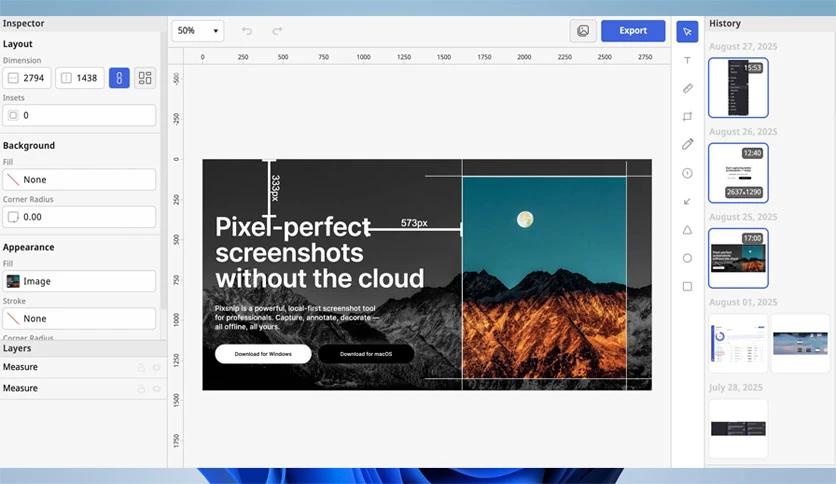Image resolution: width=836 pixels, height=484 pixels.
Task: Select the Rectangle shape tool
Action: pos(687,286)
